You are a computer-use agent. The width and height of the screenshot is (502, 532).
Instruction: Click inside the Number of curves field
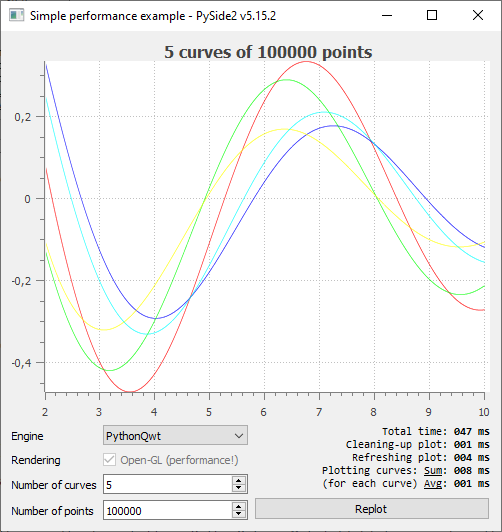click(x=168, y=484)
